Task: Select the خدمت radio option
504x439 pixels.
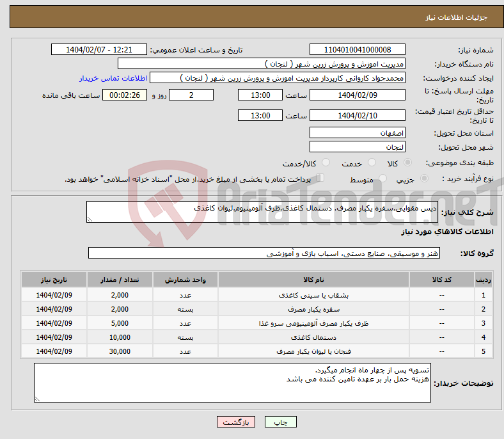Action: coord(370,163)
